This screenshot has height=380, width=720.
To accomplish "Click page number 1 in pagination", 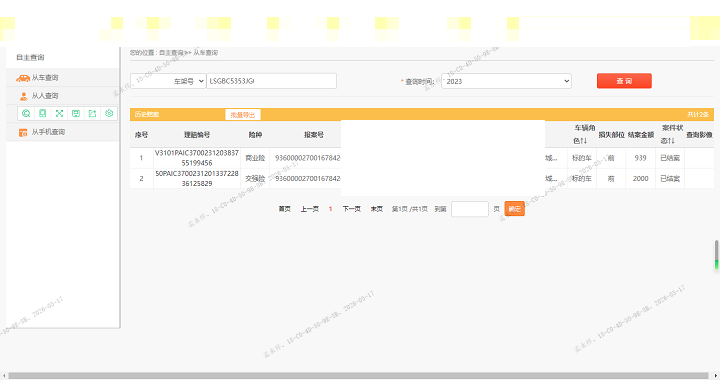I will 331,209.
